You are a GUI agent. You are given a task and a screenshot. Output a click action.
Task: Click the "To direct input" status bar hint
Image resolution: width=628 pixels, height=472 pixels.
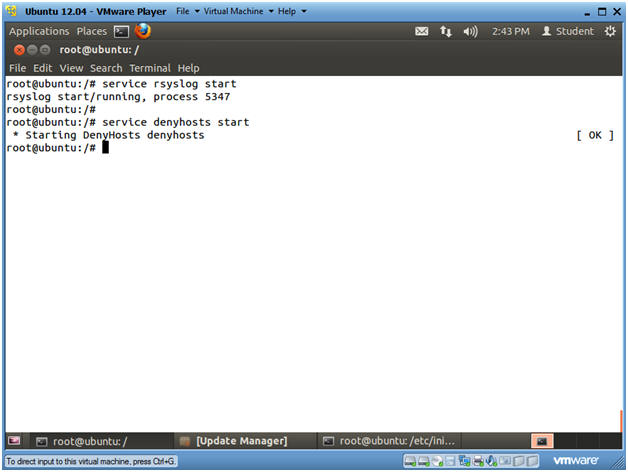[91, 462]
